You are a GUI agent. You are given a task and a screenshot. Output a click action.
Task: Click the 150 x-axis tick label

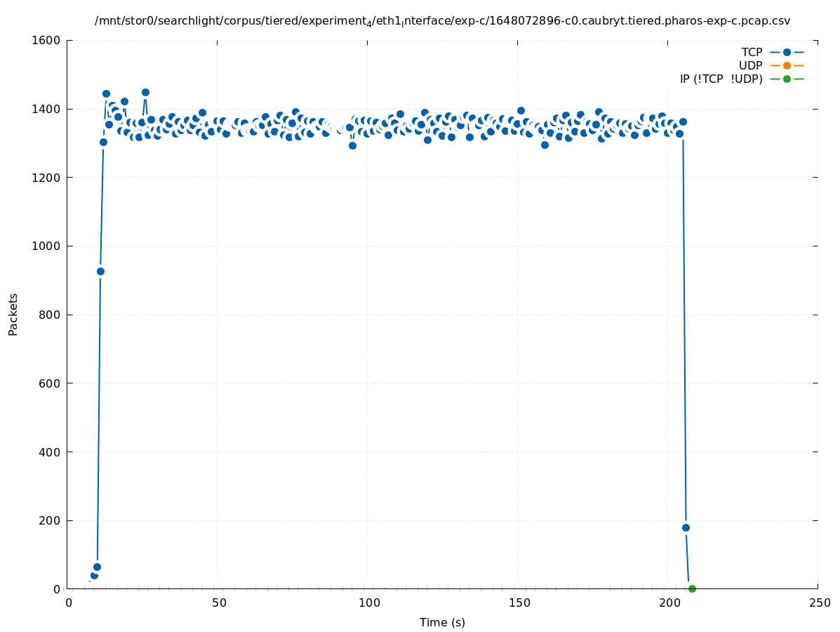tap(519, 603)
